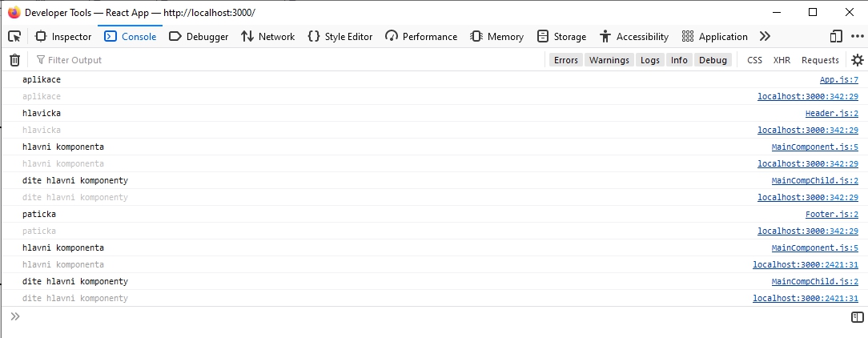The height and width of the screenshot is (338, 868).
Task: Expand the more tools chevron
Action: pos(765,37)
